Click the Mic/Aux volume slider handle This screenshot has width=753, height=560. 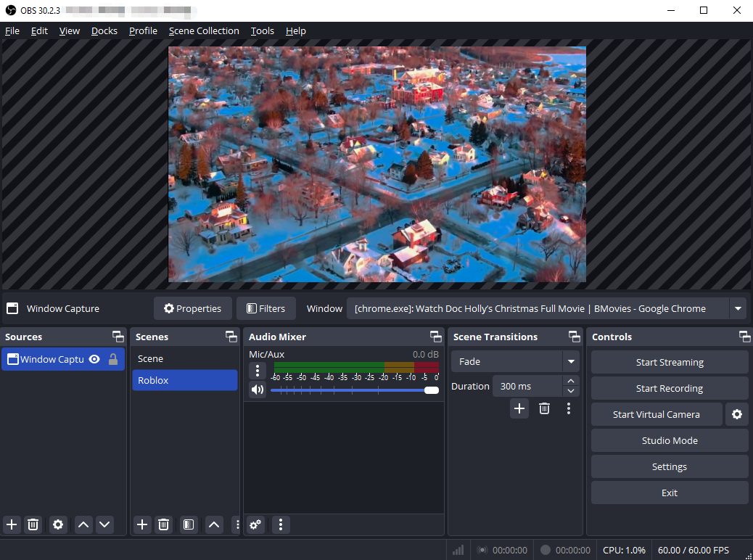coord(432,390)
